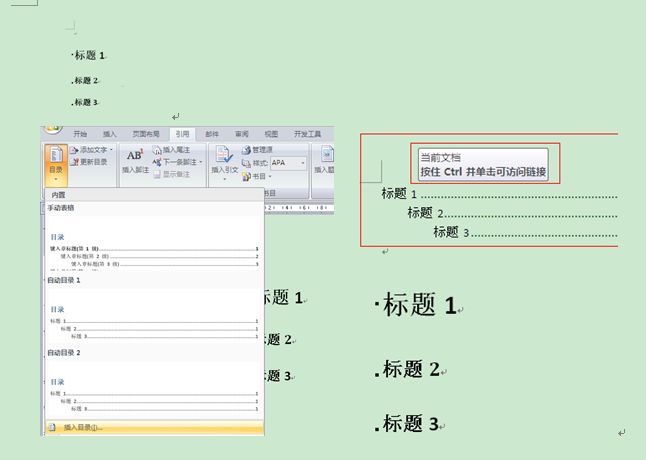Select the 引用 references tab
646x460 pixels.
pos(182,134)
